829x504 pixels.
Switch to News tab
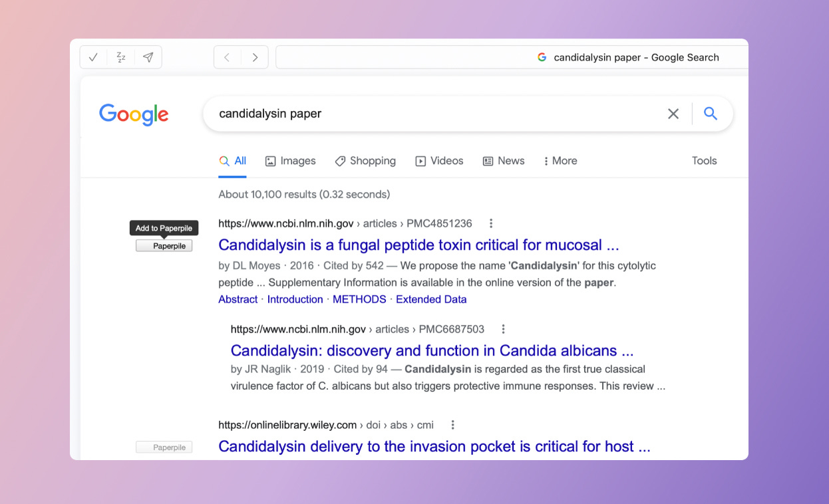[x=504, y=161]
